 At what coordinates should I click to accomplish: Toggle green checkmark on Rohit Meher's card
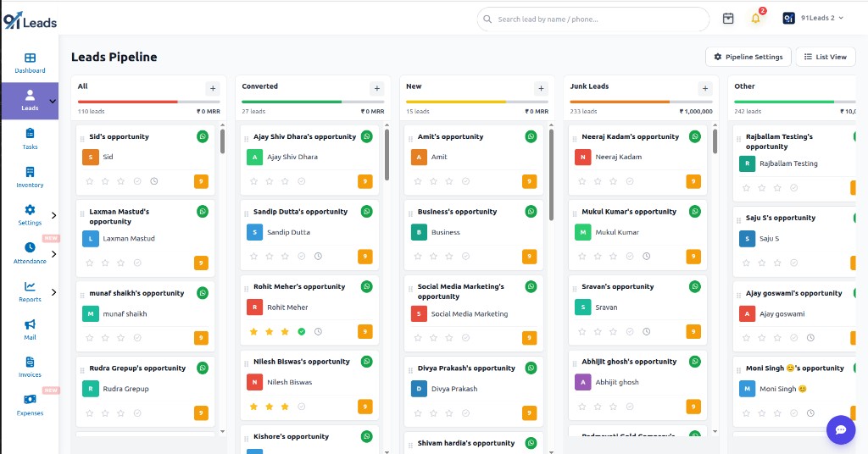point(302,332)
